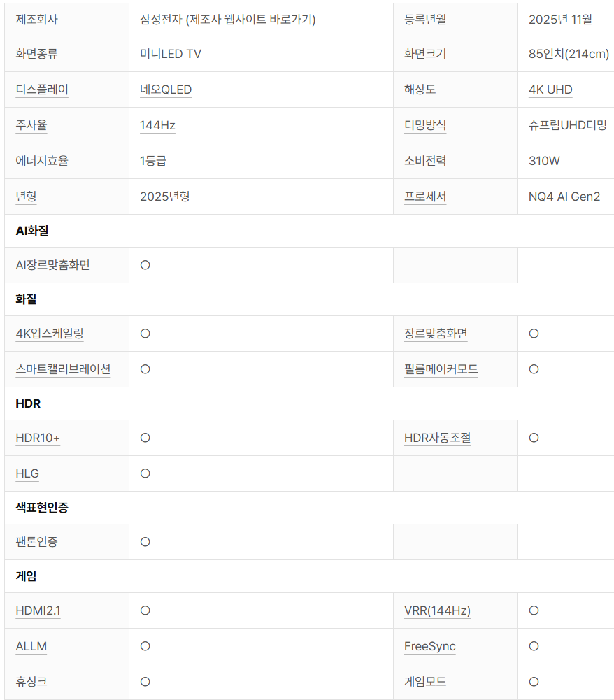Click the 주사율 spec term
This screenshot has height=700, width=614.
point(31,125)
